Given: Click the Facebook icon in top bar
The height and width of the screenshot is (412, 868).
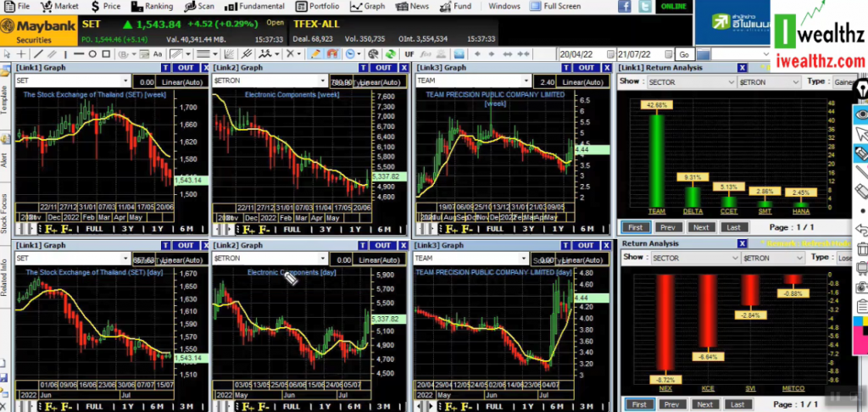Looking at the screenshot, I should [625, 7].
